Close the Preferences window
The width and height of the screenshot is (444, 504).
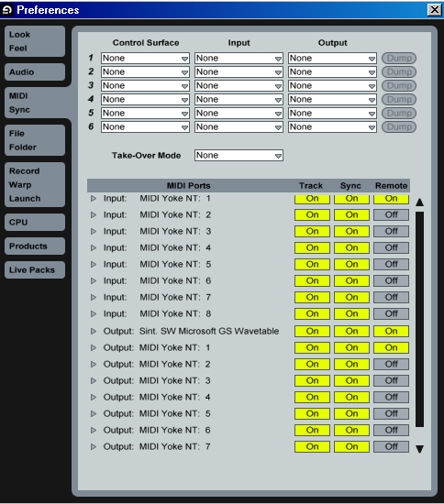click(x=434, y=10)
